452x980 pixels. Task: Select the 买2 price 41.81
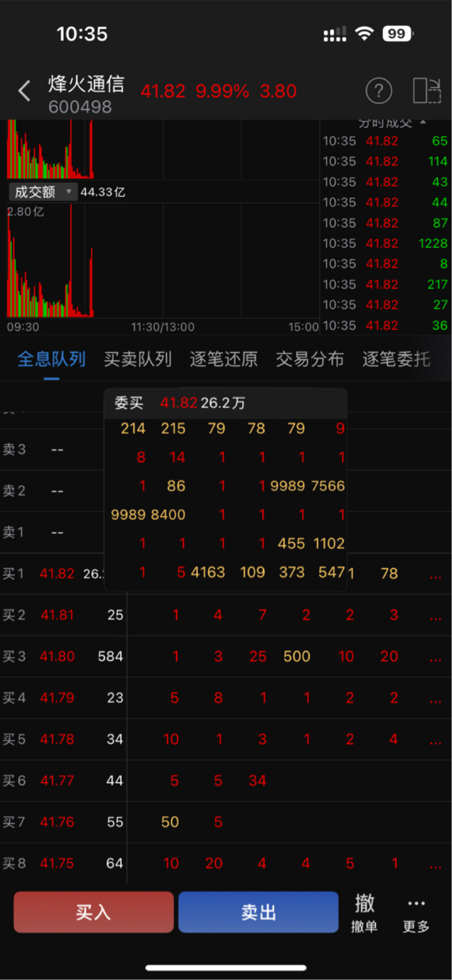[x=57, y=615]
